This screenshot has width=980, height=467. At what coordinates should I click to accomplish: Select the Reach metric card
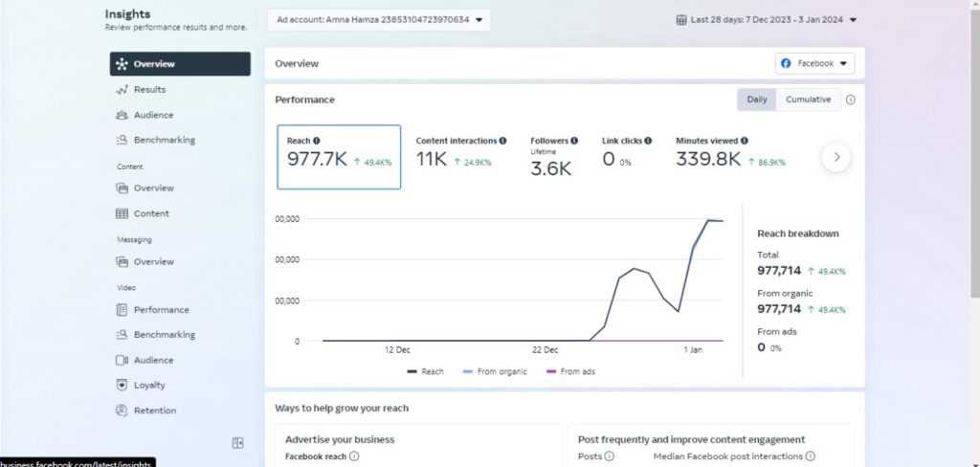tap(339, 157)
